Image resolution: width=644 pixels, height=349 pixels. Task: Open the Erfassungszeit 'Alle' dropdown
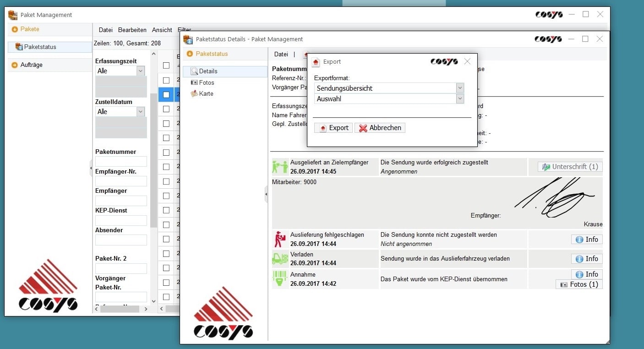click(141, 71)
